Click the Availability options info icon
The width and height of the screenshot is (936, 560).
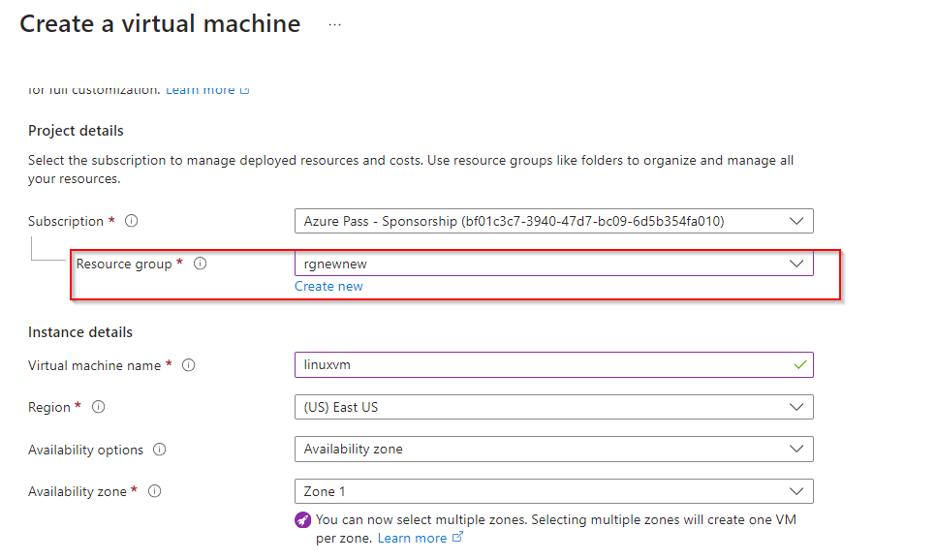click(x=160, y=450)
